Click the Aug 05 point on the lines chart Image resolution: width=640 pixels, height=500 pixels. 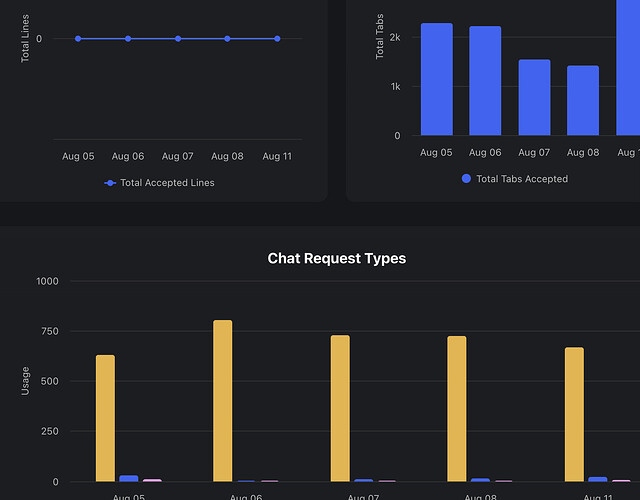[x=78, y=39]
